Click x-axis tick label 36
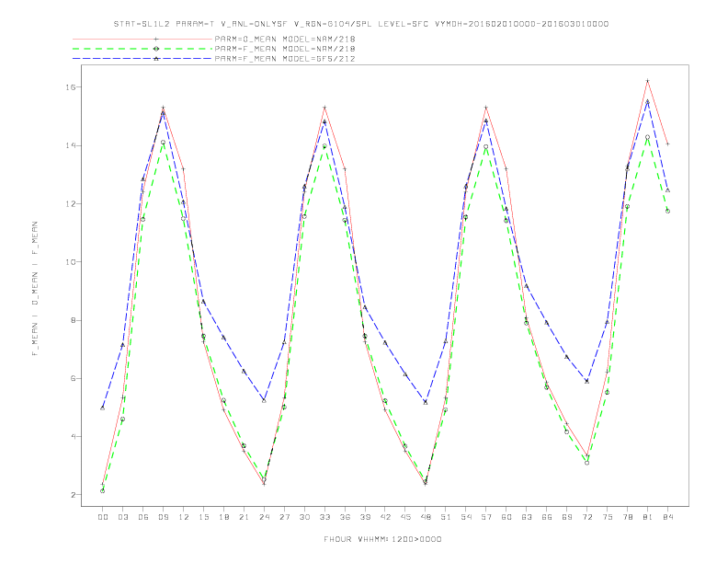This screenshot has height=563, width=728. coord(345,517)
